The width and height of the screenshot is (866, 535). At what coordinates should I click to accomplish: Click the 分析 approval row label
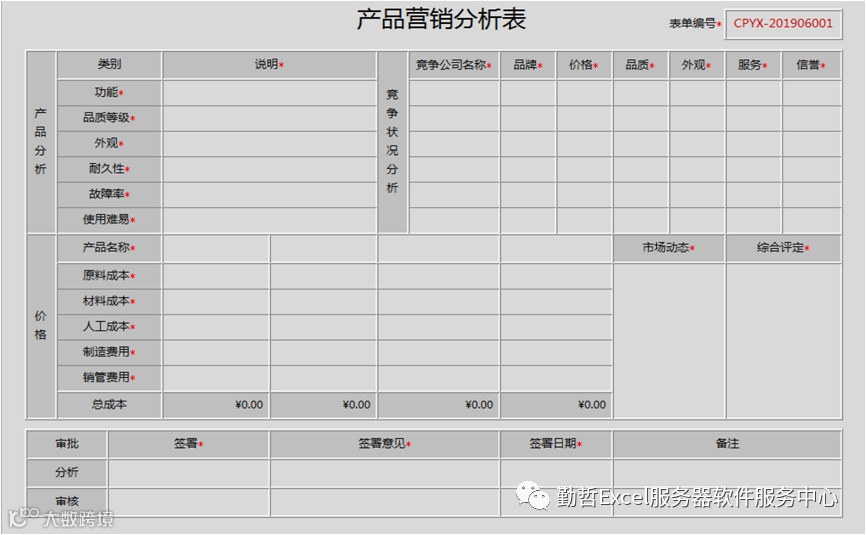point(67,473)
